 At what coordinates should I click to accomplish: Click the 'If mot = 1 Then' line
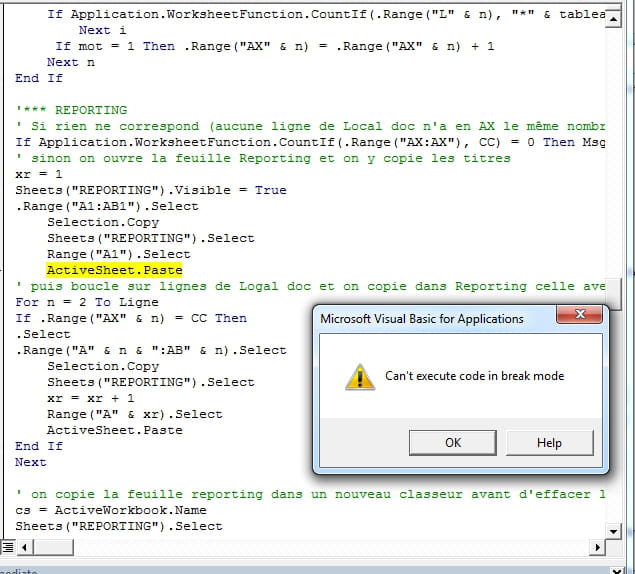(275, 46)
